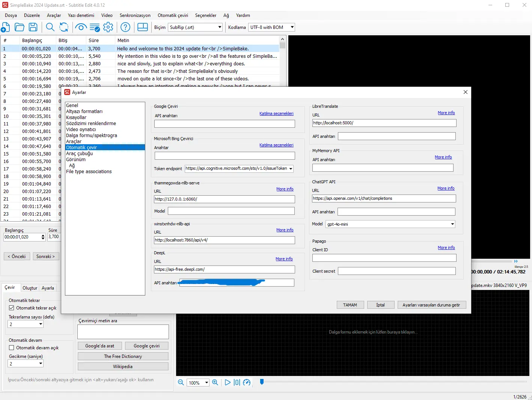Click the video progress bar
The width and height of the screenshot is (532, 400).
click(x=492, y=261)
